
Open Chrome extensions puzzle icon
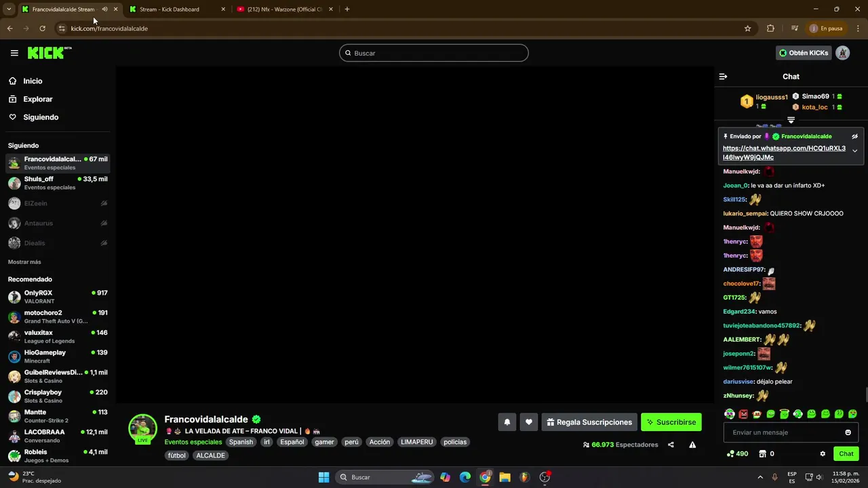tap(770, 28)
